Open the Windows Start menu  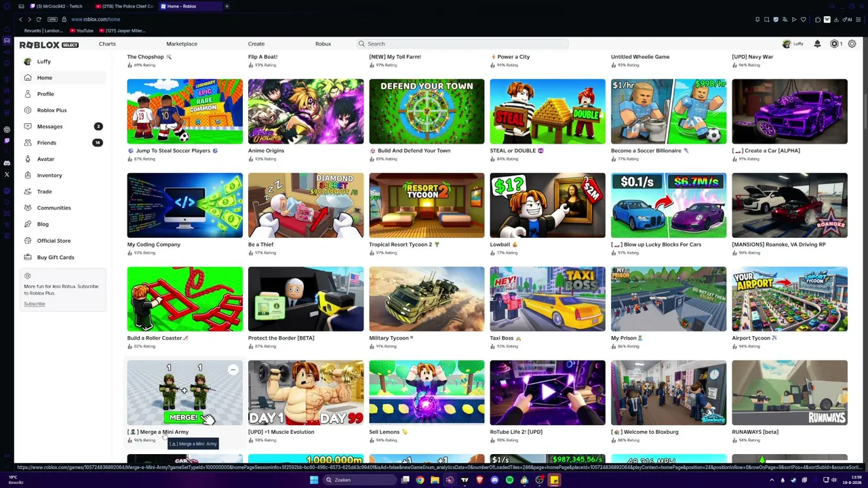pyautogui.click(x=314, y=481)
